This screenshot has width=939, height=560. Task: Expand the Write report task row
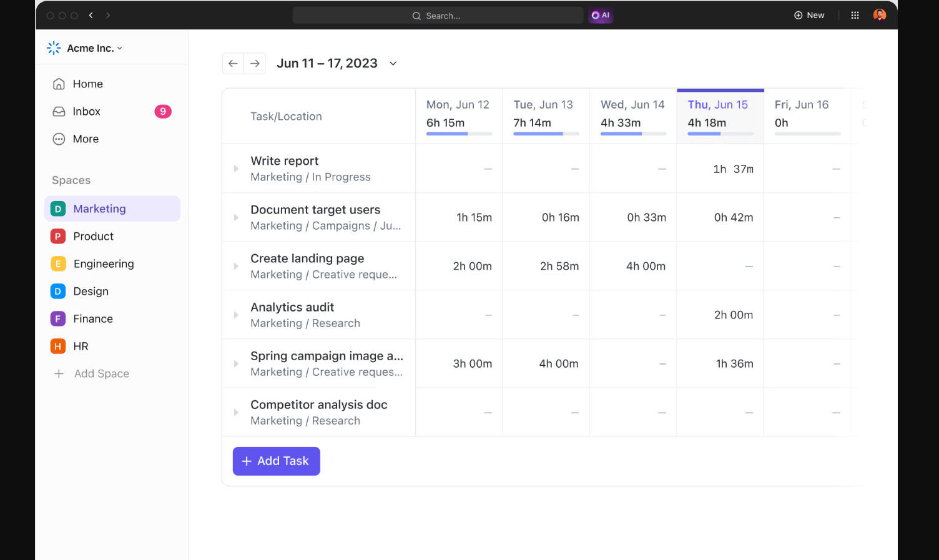[236, 169]
